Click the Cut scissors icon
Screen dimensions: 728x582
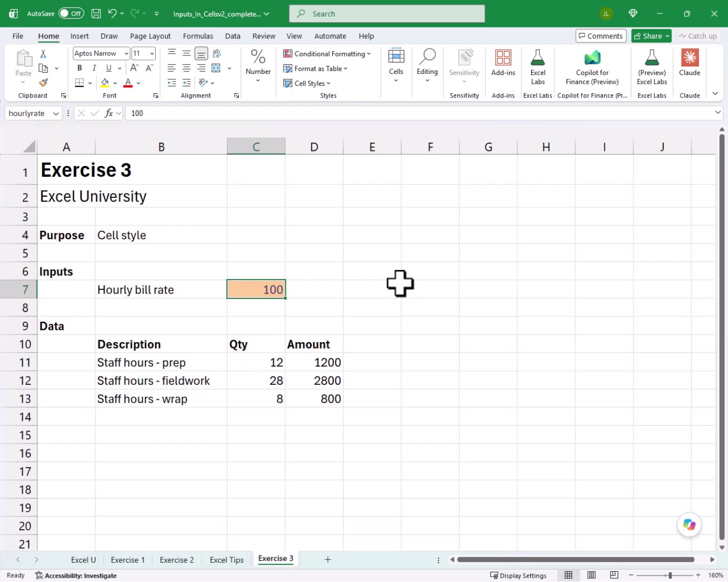point(43,53)
